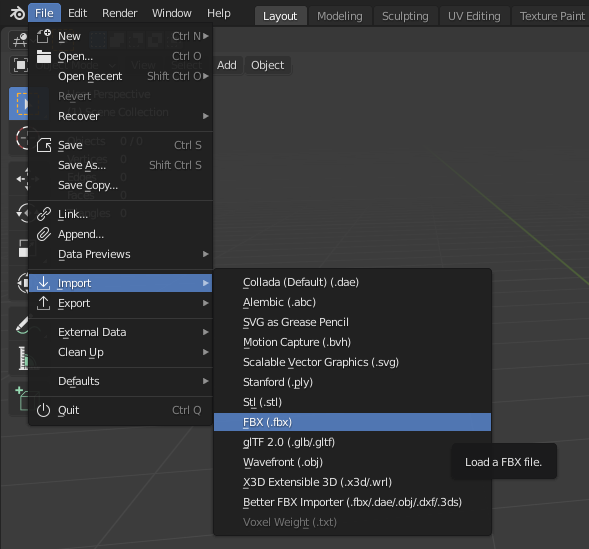Choose New from the File menu
This screenshot has width=589, height=549.
(121, 36)
